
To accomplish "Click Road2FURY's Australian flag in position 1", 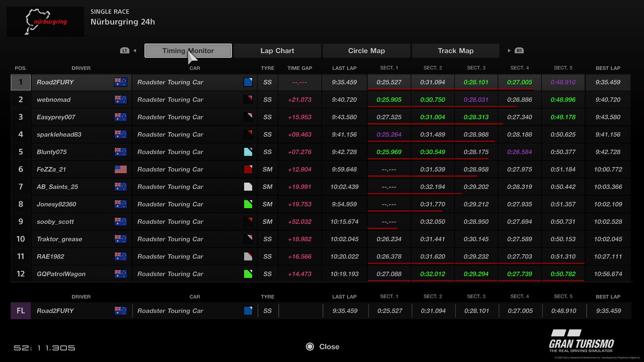I will pyautogui.click(x=121, y=82).
